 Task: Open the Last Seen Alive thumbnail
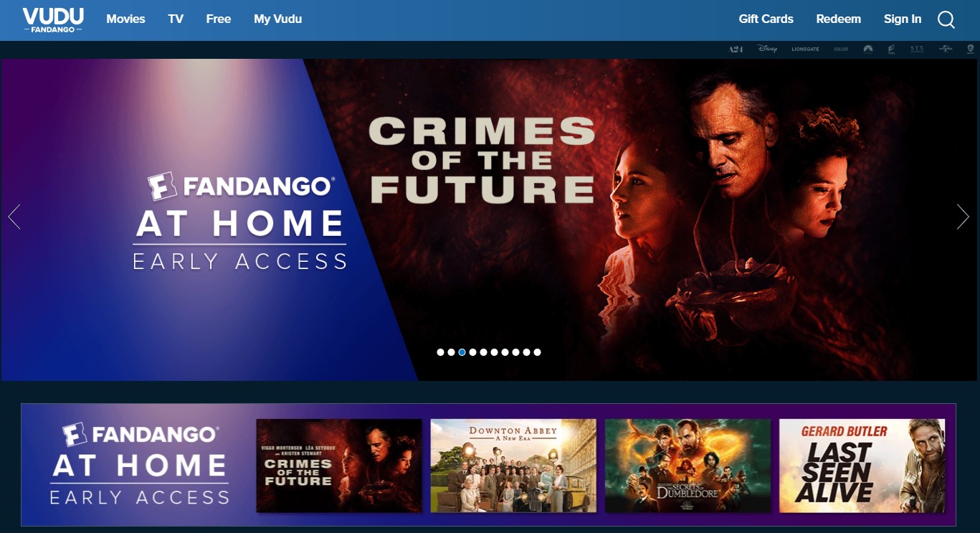pos(862,466)
